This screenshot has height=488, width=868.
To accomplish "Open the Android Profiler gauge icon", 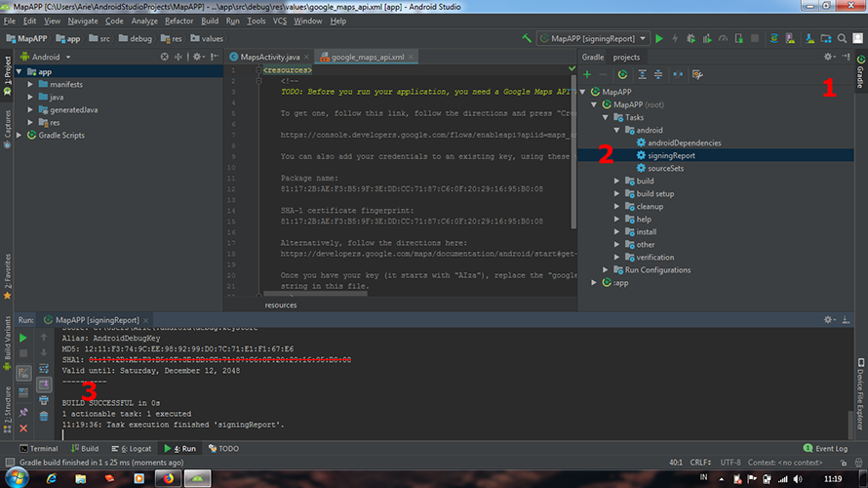I will [x=723, y=39].
